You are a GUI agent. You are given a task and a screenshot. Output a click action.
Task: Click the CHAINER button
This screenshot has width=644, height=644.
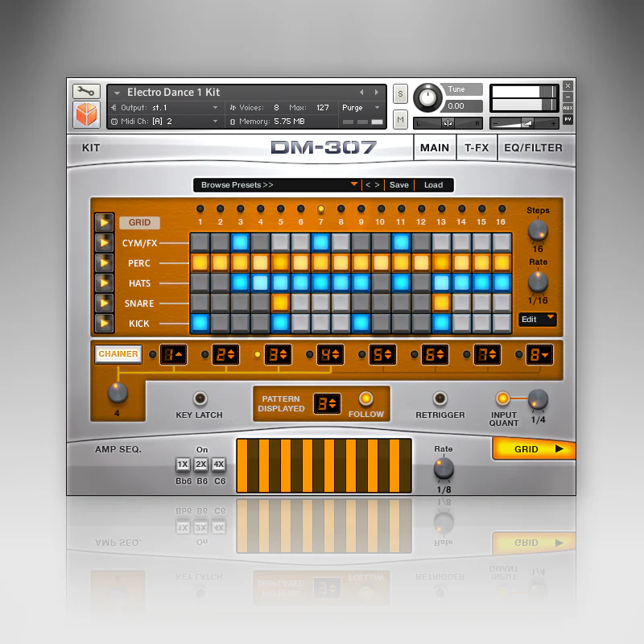pos(118,354)
